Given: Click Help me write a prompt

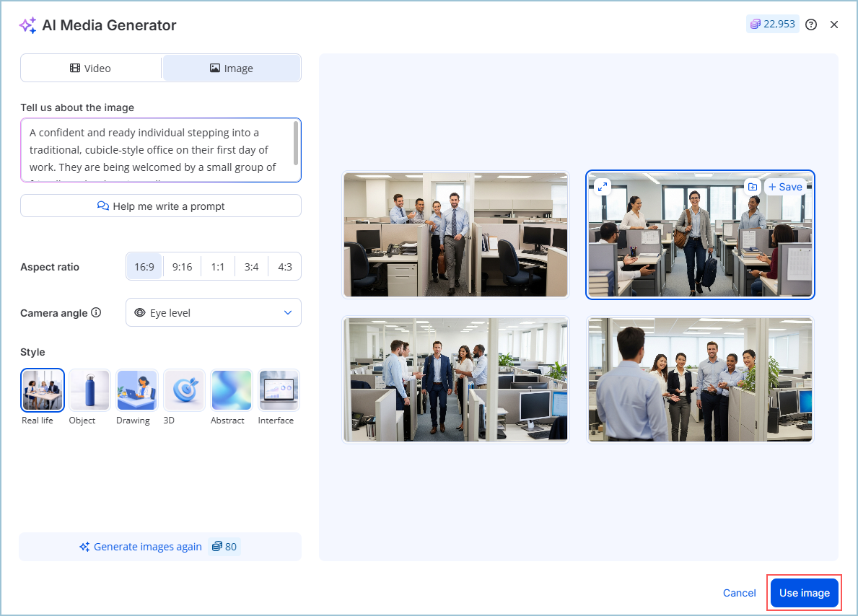Looking at the screenshot, I should pyautogui.click(x=161, y=206).
